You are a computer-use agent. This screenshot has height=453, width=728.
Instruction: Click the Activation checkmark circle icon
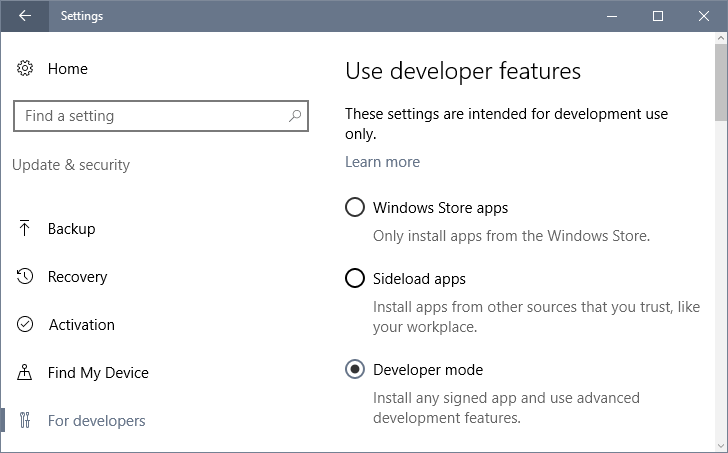25,324
